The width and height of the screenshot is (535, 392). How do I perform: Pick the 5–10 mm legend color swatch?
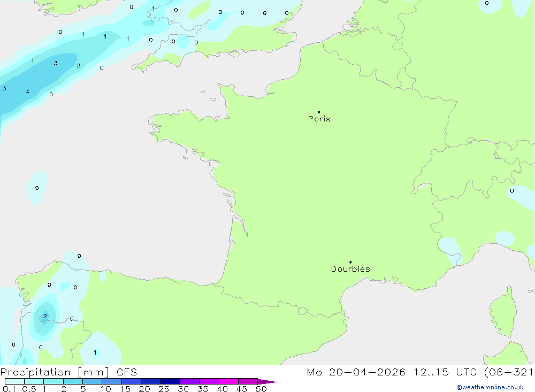[92, 381]
